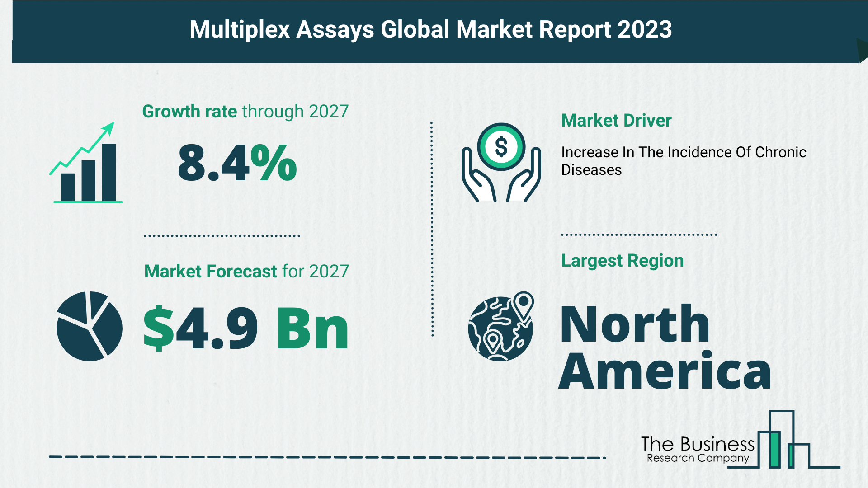Viewport: 868px width, 488px height.
Task: Click the 'North America' region text
Action: click(665, 347)
